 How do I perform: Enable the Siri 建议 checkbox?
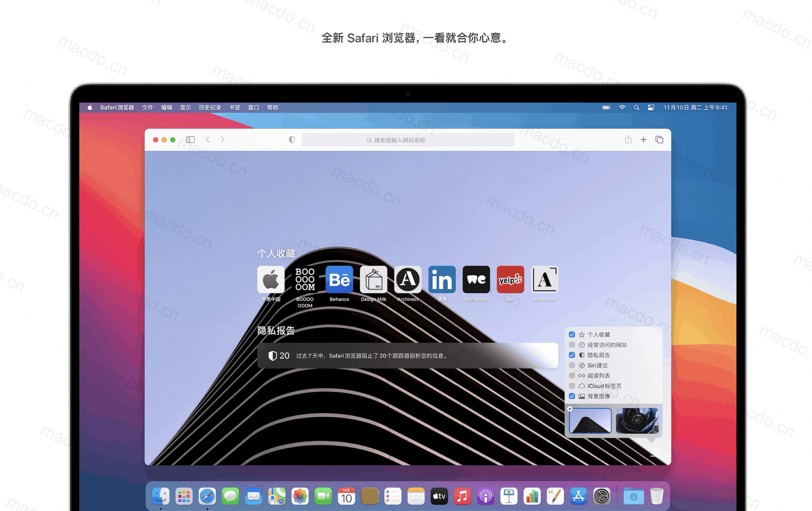pyautogui.click(x=572, y=365)
